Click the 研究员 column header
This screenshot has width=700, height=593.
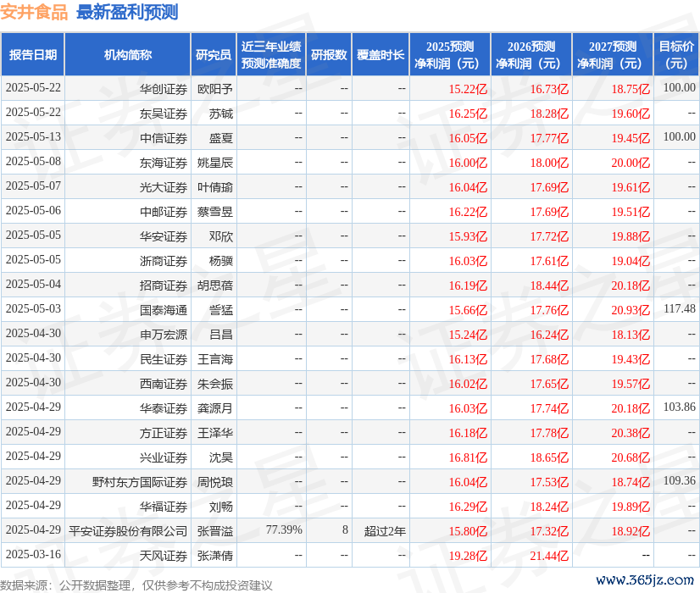214,54
